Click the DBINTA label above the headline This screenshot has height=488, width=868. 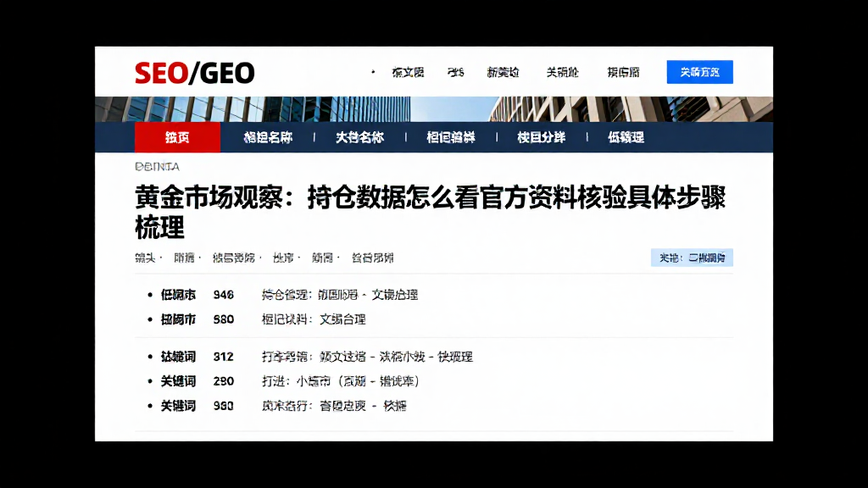coord(157,167)
